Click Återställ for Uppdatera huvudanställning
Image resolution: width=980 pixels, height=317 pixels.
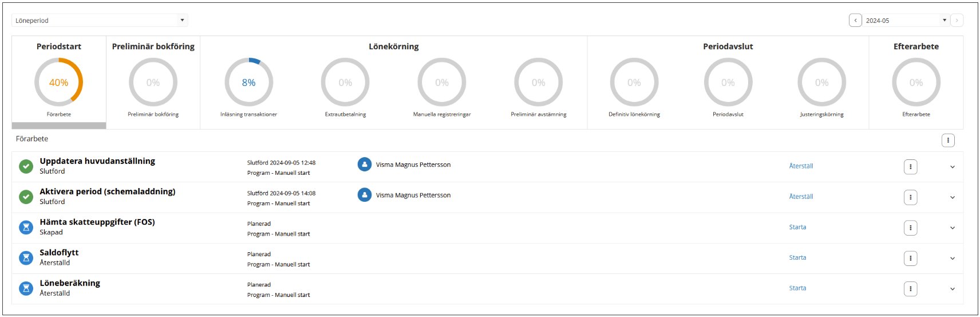[801, 166]
